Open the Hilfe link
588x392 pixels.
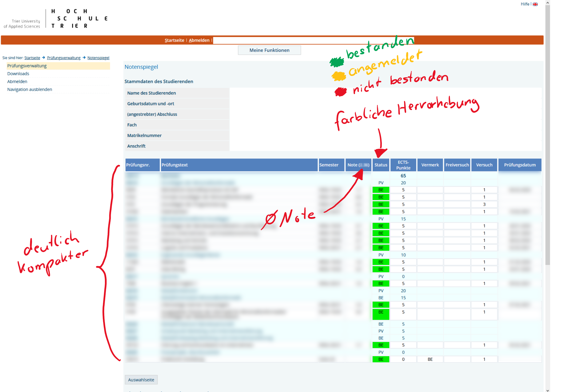[525, 4]
